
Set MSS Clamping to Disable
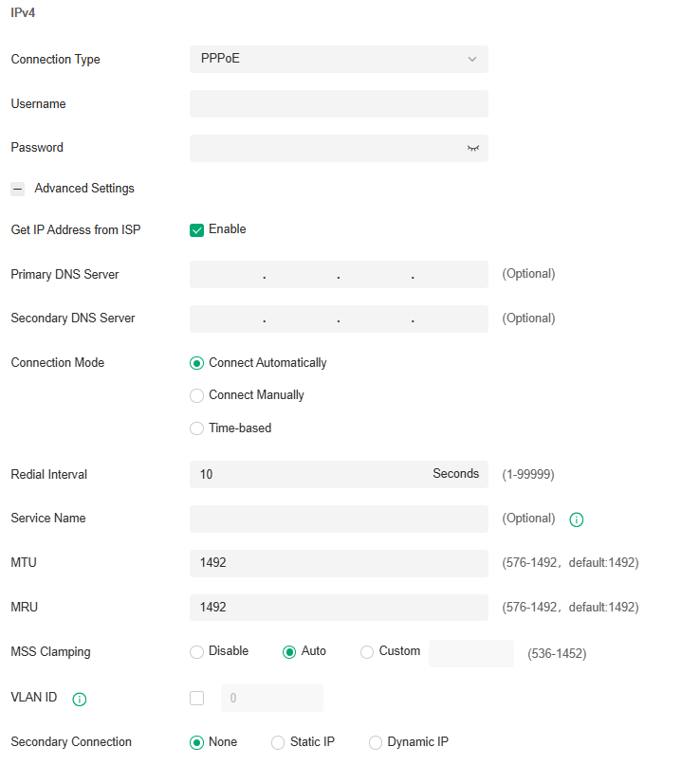pyautogui.click(x=196, y=651)
